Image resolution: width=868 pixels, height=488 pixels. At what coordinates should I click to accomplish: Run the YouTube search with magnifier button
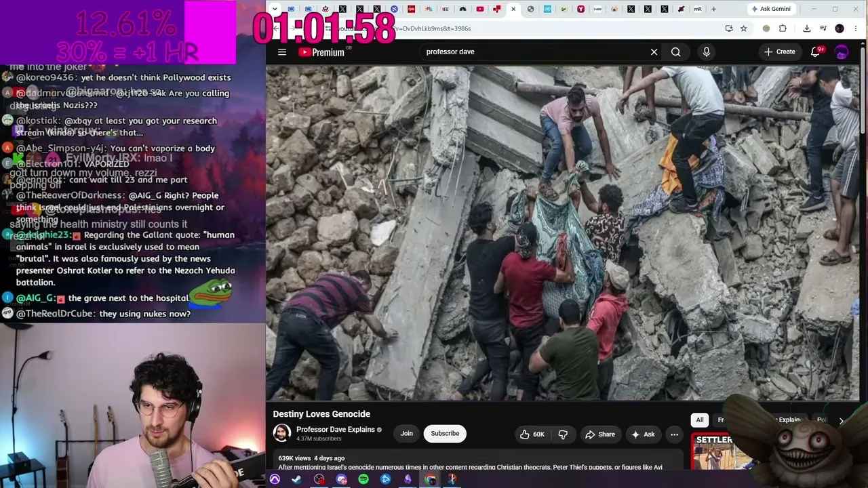point(675,52)
